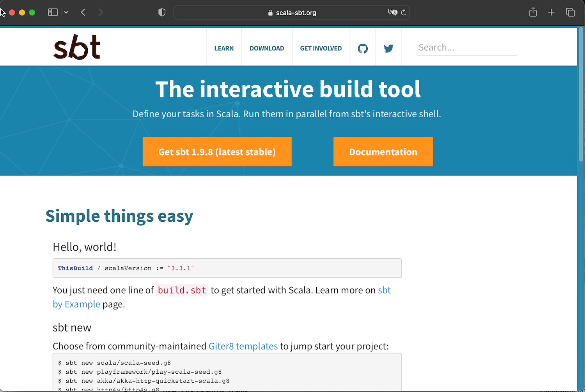Click the sbt logo in the header

pos(77,47)
